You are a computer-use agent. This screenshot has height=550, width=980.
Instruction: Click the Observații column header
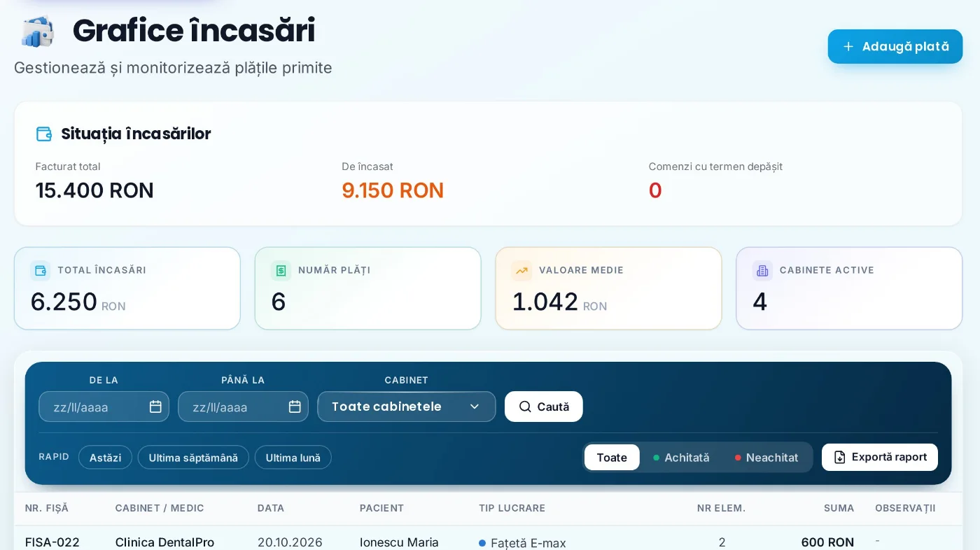pyautogui.click(x=905, y=508)
